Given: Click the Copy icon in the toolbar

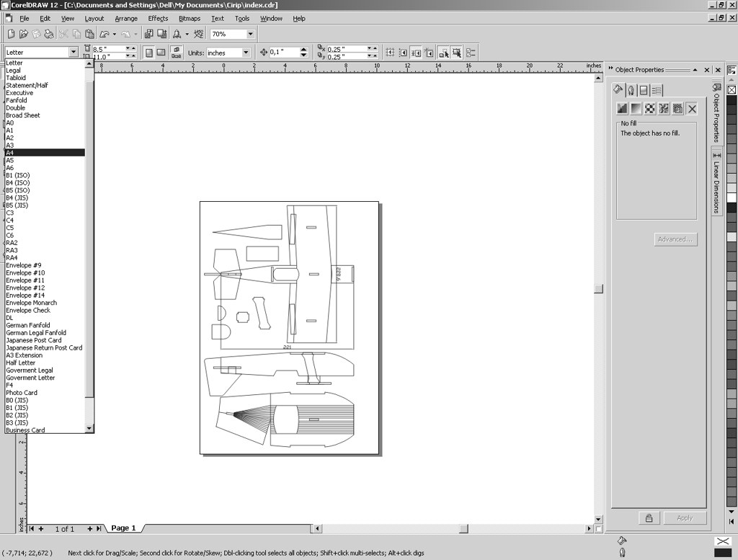Looking at the screenshot, I should pos(76,34).
